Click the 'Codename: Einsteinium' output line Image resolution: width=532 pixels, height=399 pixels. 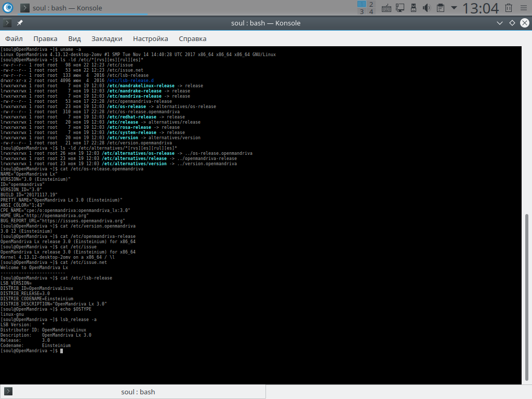(36, 345)
